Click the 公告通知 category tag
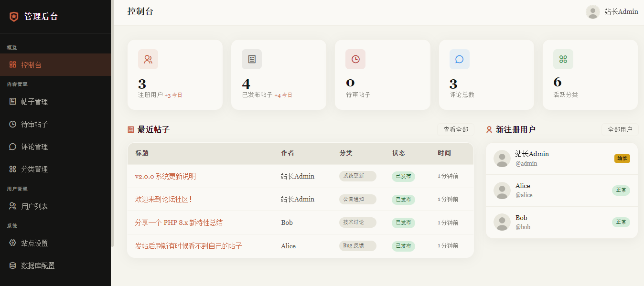 pyautogui.click(x=357, y=199)
